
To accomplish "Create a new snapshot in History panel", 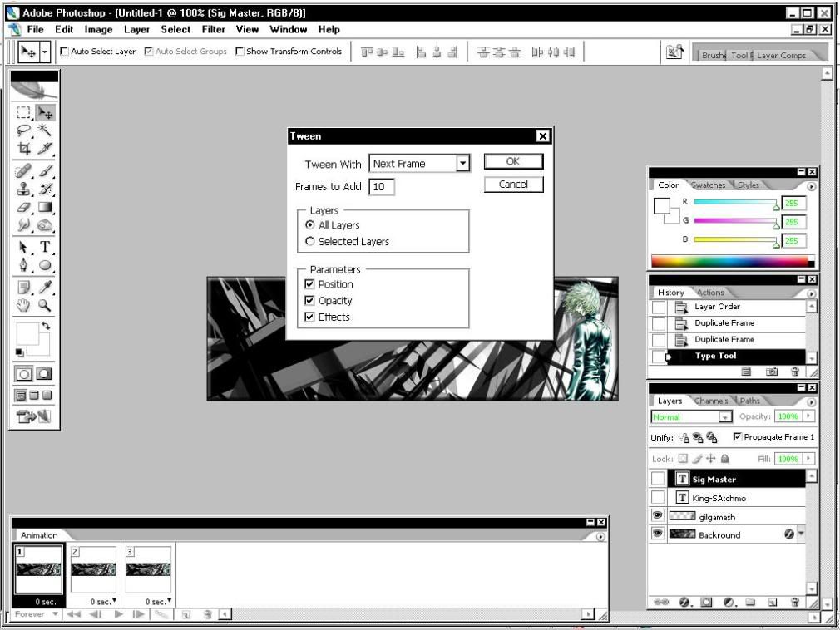I will click(772, 372).
